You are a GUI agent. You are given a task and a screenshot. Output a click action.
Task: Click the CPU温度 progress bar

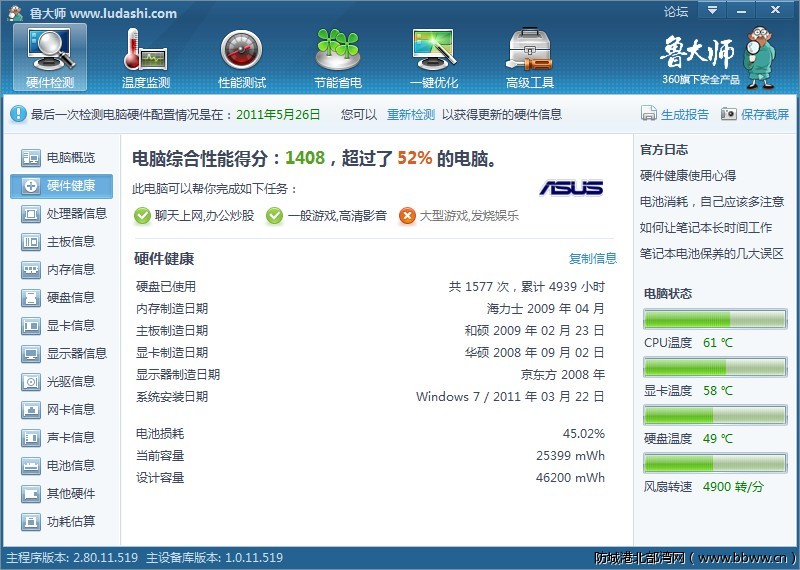pos(715,319)
